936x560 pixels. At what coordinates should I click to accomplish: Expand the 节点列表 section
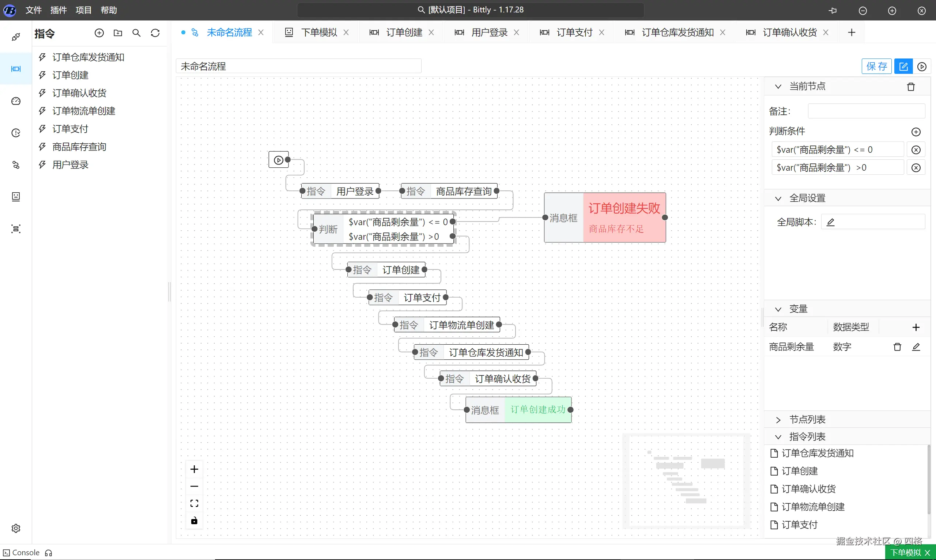click(778, 420)
